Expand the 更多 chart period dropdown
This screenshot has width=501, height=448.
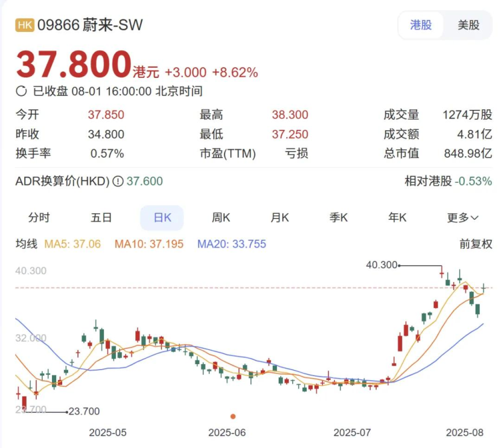coord(462,218)
